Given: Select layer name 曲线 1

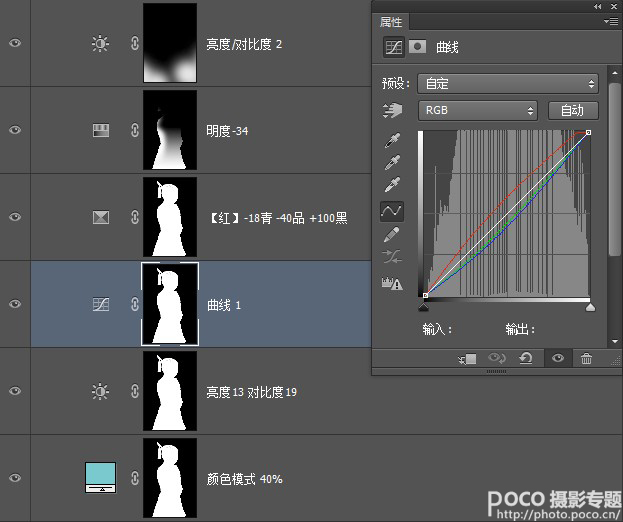Looking at the screenshot, I should point(224,305).
